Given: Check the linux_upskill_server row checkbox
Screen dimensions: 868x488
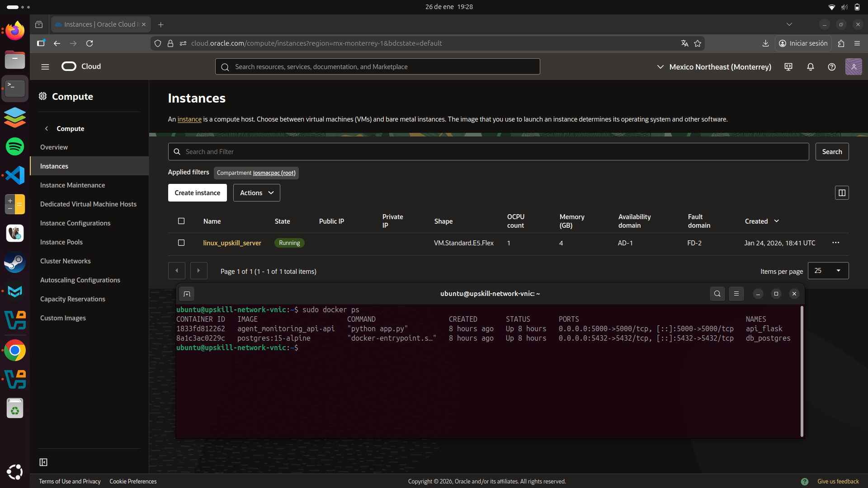Looking at the screenshot, I should coord(181,243).
